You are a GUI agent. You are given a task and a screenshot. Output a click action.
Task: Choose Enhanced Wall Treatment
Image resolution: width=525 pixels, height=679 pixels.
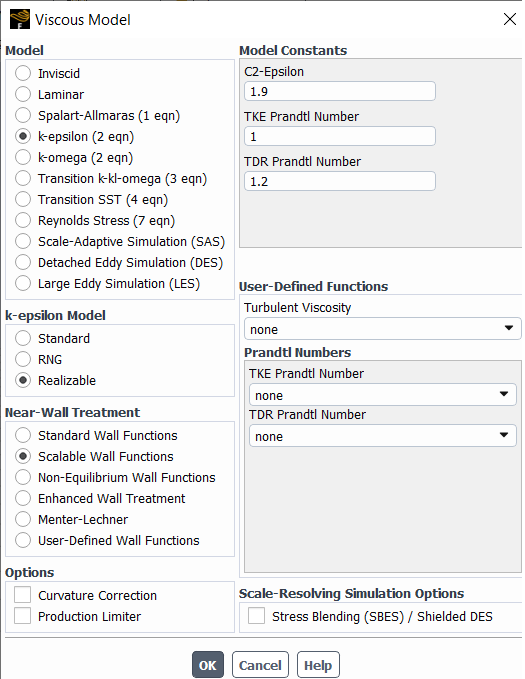pyautogui.click(x=100, y=498)
